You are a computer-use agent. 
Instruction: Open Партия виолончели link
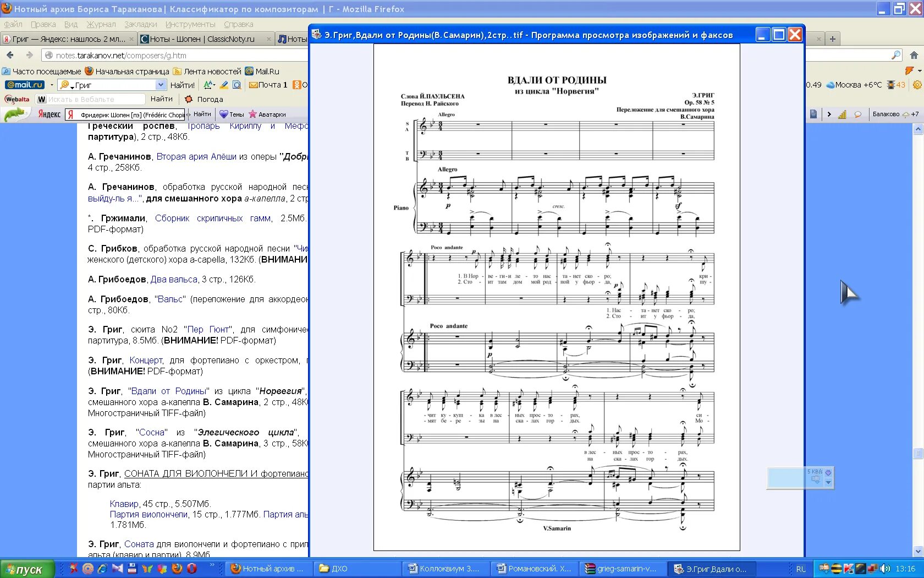pyautogui.click(x=148, y=514)
